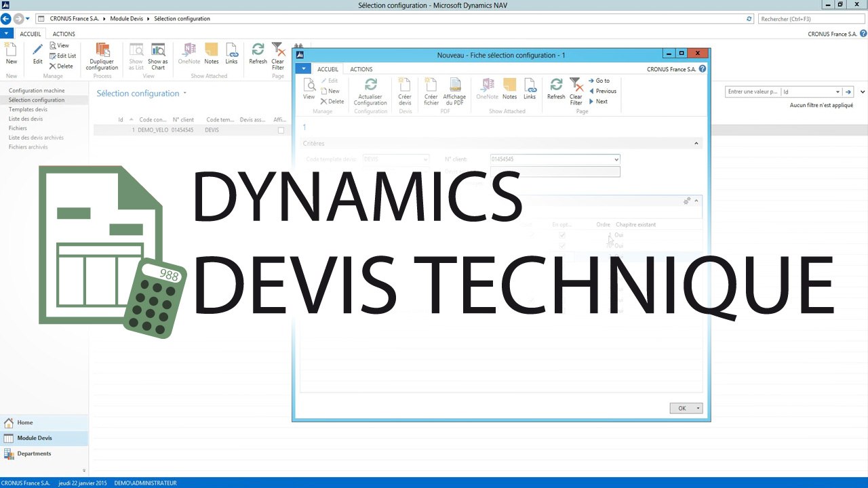
Task: Open Liste des devis in navigation pane
Action: click(x=26, y=119)
